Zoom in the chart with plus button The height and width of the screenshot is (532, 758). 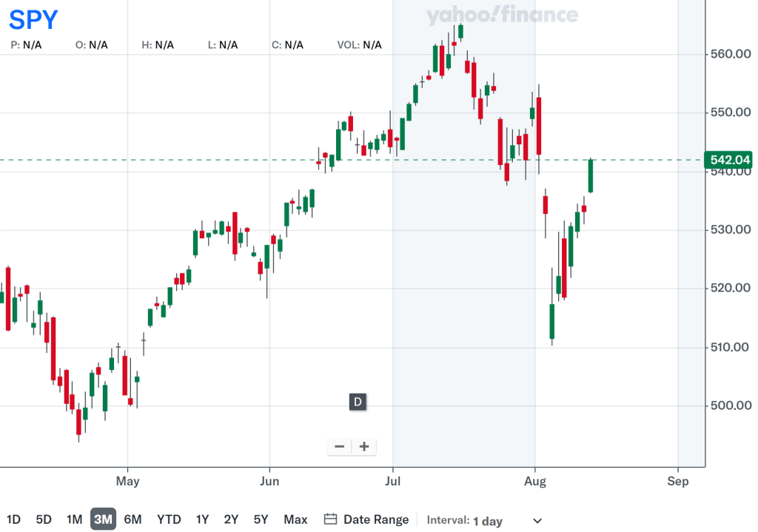point(364,446)
